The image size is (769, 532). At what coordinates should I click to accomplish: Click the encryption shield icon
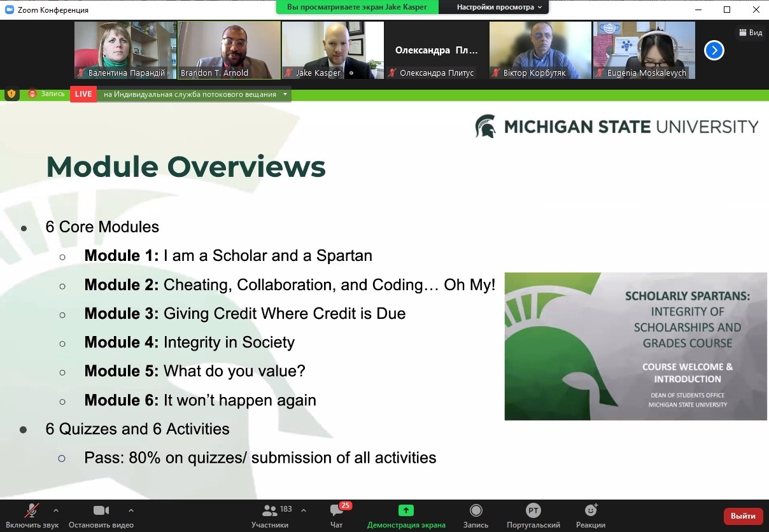tap(11, 94)
